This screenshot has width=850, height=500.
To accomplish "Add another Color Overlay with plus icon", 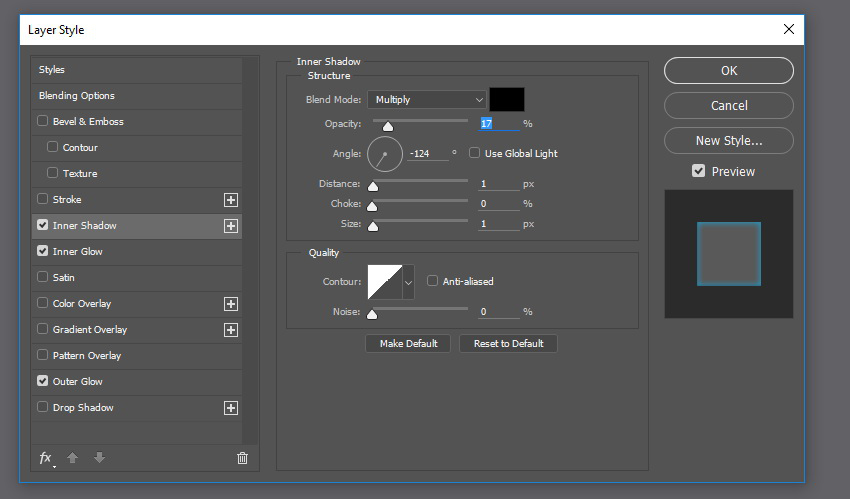I will 231,304.
